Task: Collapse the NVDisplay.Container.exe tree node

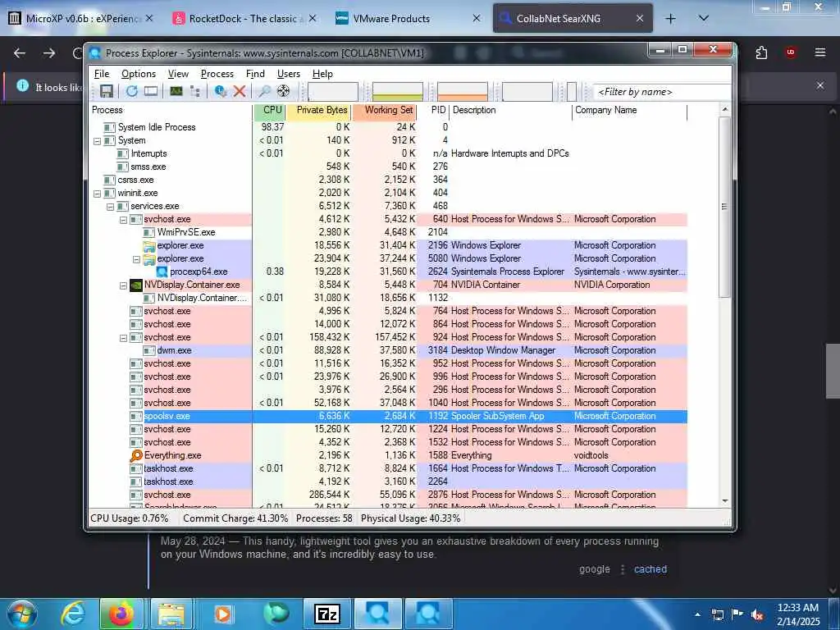Action: (x=123, y=285)
